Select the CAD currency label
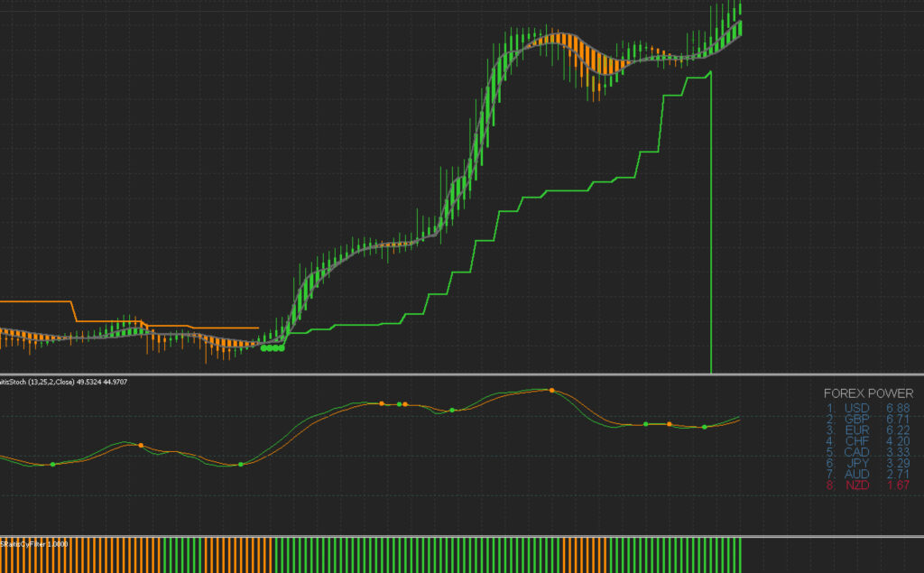 click(857, 452)
